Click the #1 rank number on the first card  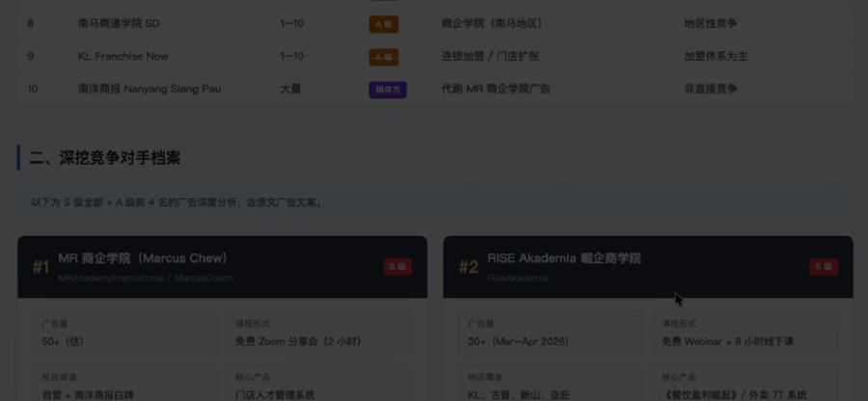click(x=41, y=268)
